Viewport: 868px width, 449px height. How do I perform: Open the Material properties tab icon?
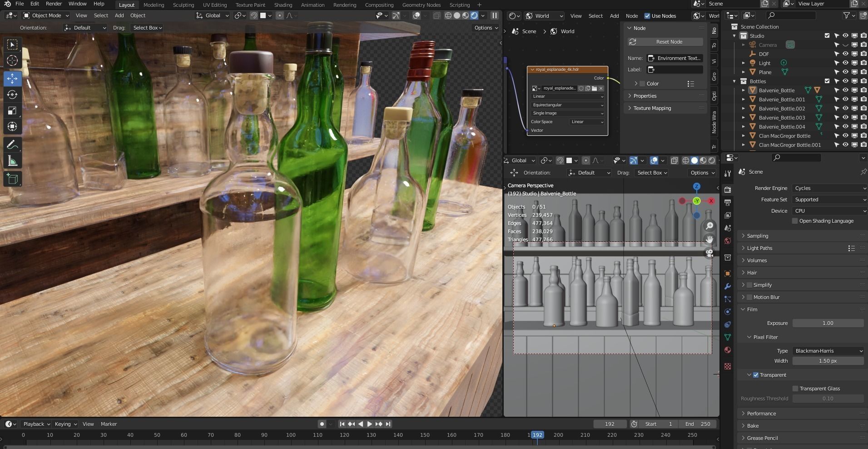click(728, 350)
